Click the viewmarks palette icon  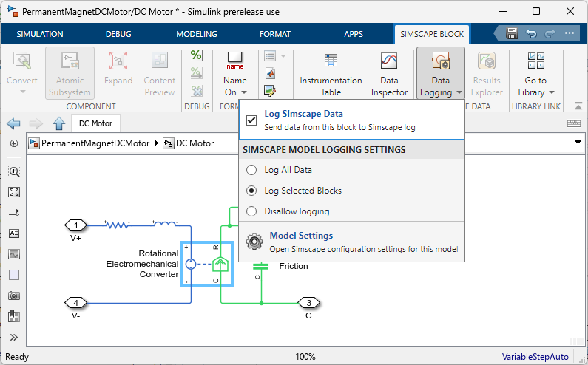click(x=14, y=316)
